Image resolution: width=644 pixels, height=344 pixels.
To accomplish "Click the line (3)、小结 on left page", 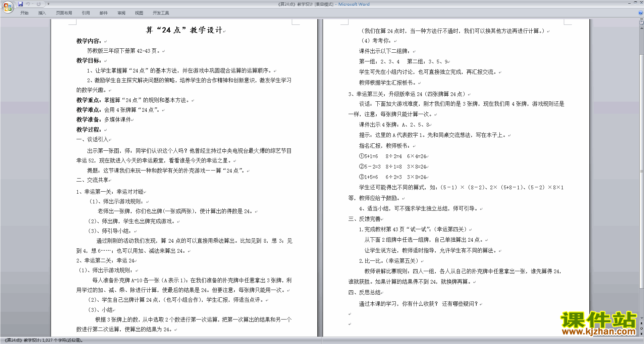I will click(101, 310).
